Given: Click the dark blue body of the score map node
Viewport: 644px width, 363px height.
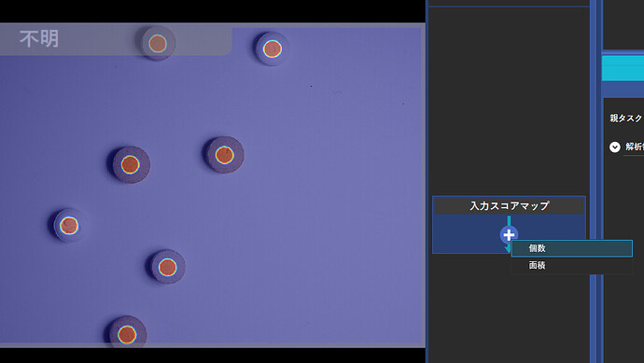Looking at the screenshot, I should (464, 233).
